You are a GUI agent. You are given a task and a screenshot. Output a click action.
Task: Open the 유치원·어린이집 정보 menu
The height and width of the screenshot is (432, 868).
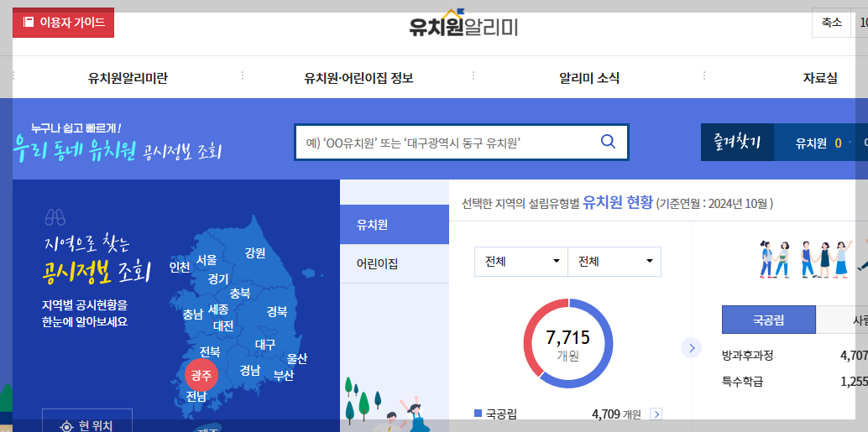click(x=358, y=79)
